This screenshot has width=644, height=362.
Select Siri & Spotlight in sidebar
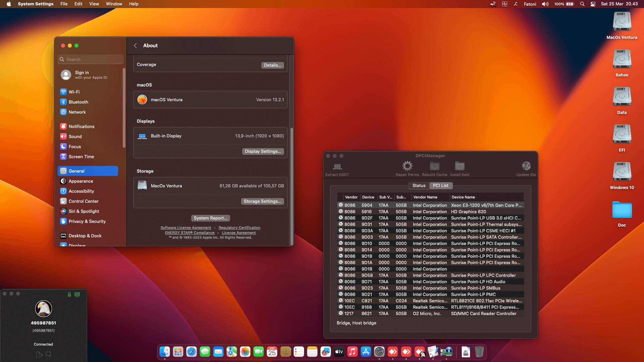88,211
